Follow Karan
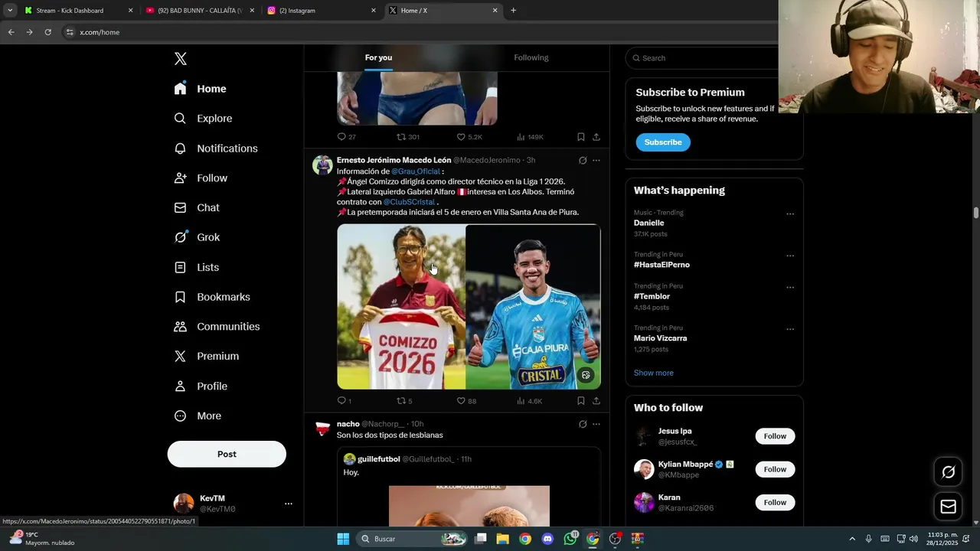The width and height of the screenshot is (980, 551). pos(775,502)
